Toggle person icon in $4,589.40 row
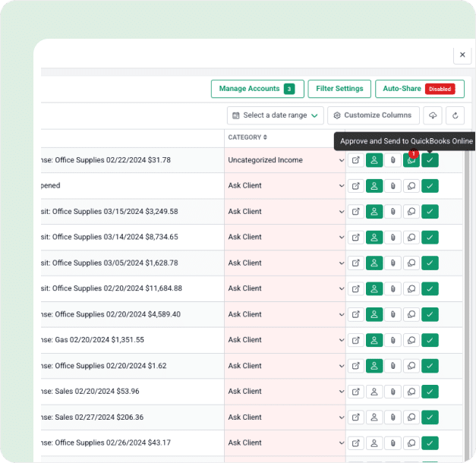The image size is (476, 463). pos(374,314)
